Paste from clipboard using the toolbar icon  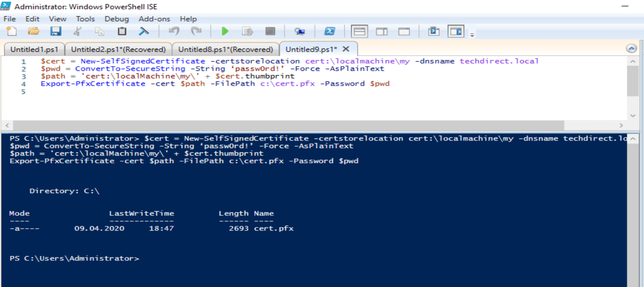pyautogui.click(x=122, y=32)
